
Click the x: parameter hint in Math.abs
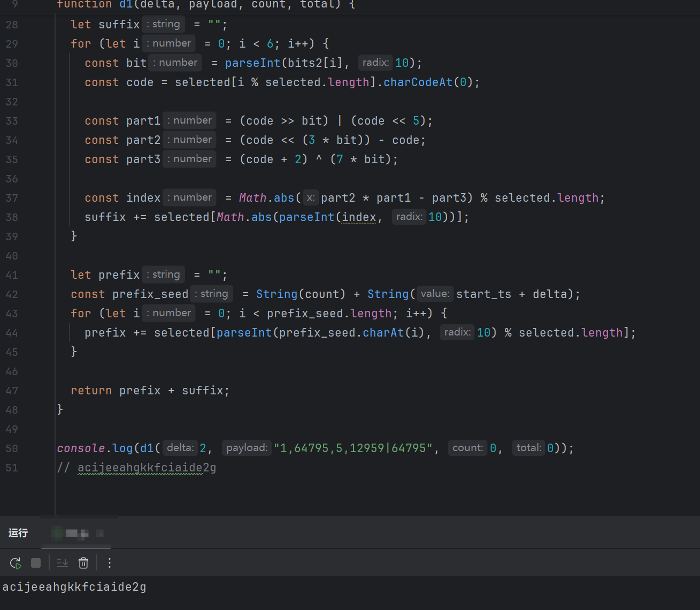[x=311, y=197]
